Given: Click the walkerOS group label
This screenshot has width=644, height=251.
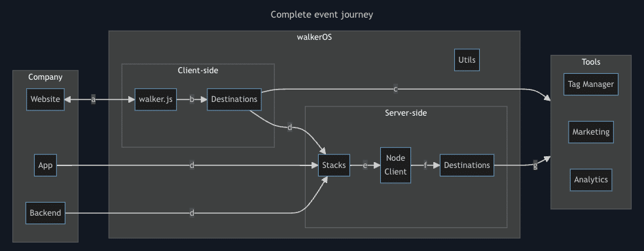Looking at the screenshot, I should 314,37.
